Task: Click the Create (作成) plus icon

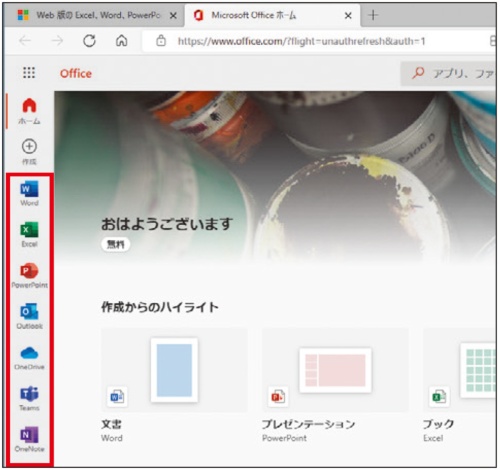Action: point(29,146)
